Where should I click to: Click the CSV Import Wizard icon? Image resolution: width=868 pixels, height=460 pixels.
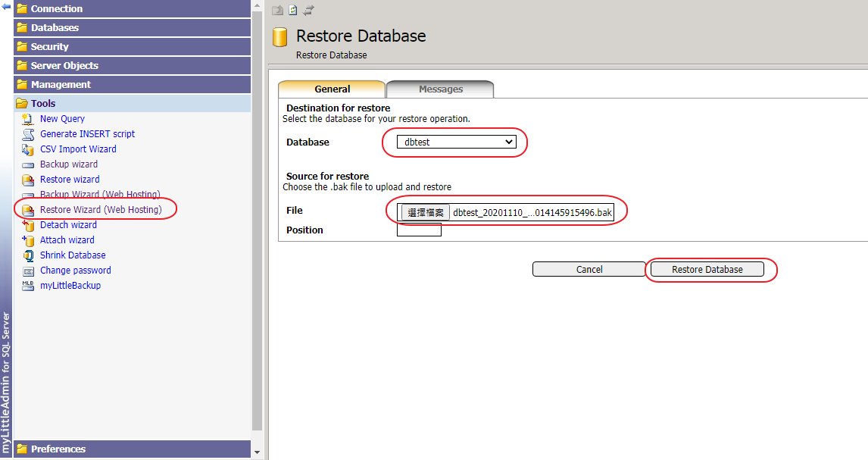28,149
